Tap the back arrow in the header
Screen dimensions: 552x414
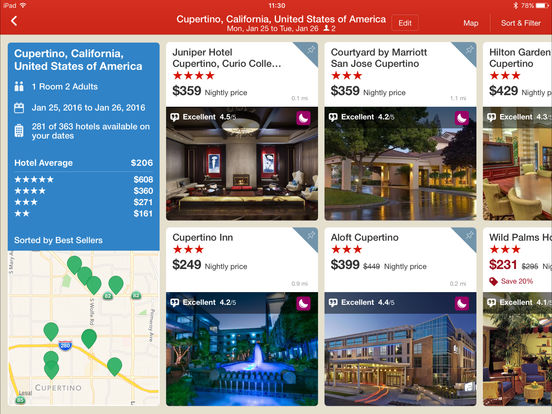tap(14, 21)
